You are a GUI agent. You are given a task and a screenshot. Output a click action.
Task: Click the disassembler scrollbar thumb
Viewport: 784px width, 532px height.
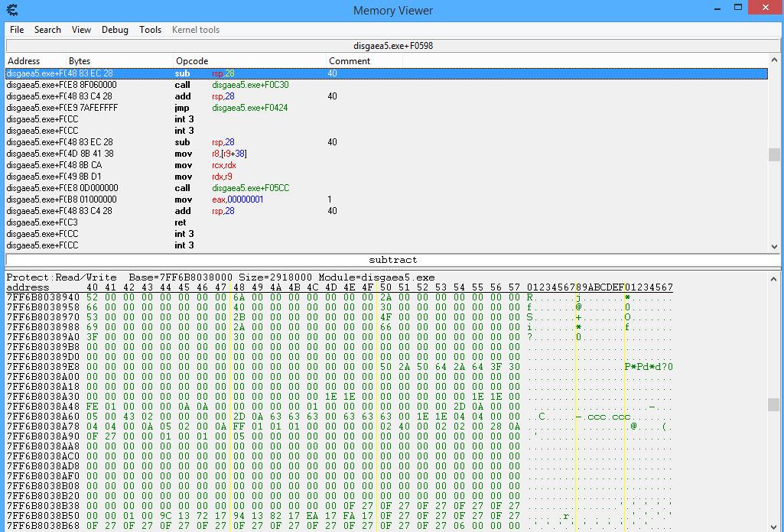775,154
